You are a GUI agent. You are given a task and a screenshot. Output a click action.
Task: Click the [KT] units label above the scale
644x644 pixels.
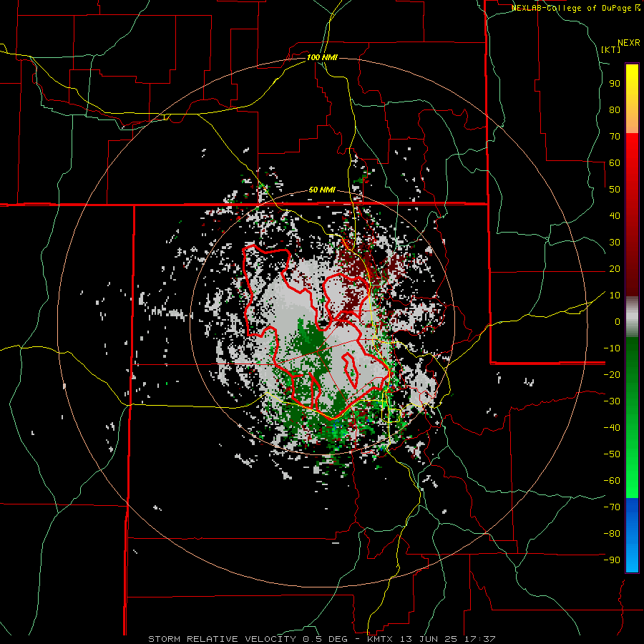coord(611,49)
